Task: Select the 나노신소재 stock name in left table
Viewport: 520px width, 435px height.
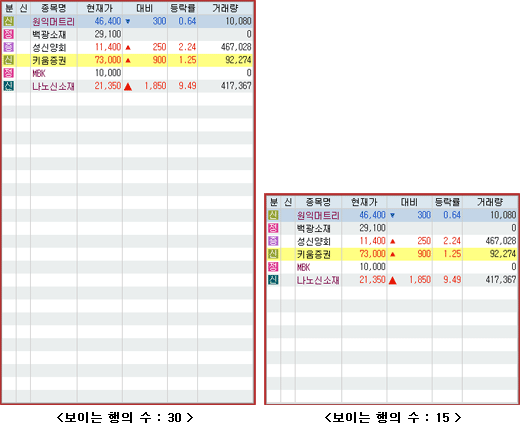Action: click(x=53, y=86)
